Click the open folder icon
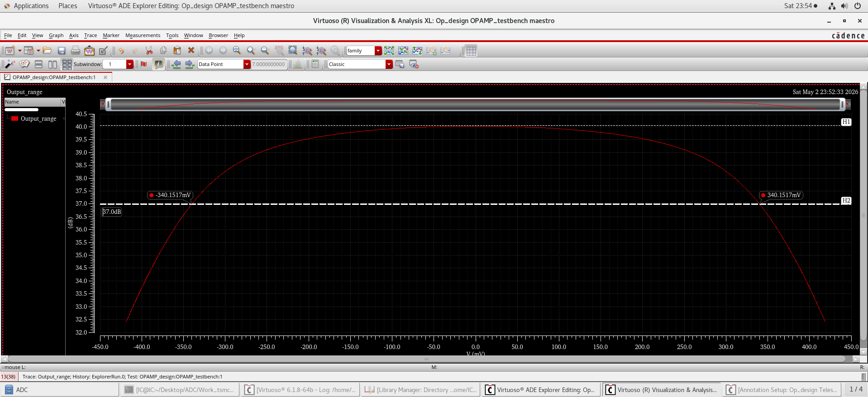 (x=47, y=51)
